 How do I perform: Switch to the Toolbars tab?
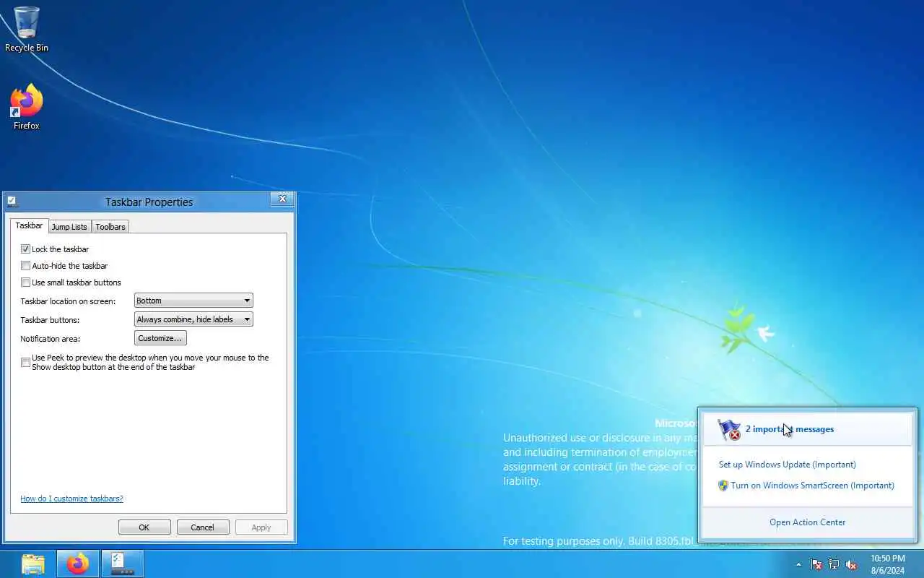pos(110,227)
